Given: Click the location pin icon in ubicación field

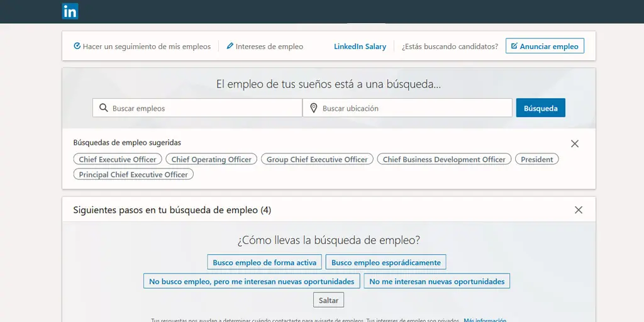Looking at the screenshot, I should [314, 108].
